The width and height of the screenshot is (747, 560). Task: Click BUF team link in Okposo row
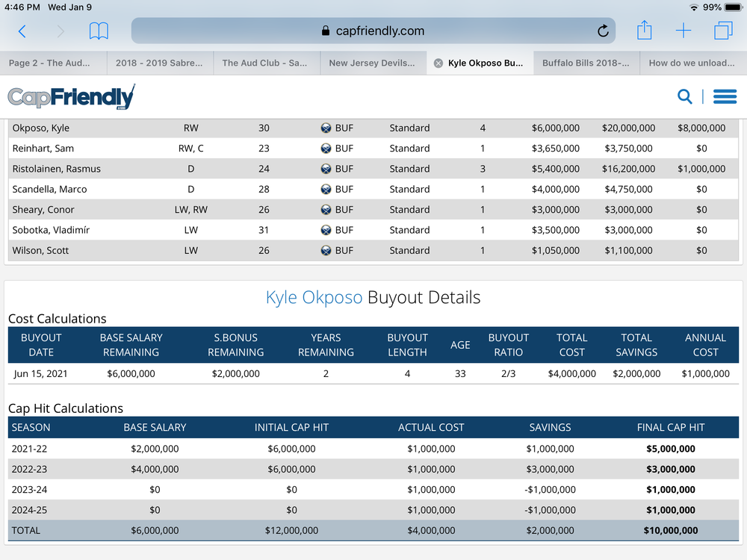[344, 128]
